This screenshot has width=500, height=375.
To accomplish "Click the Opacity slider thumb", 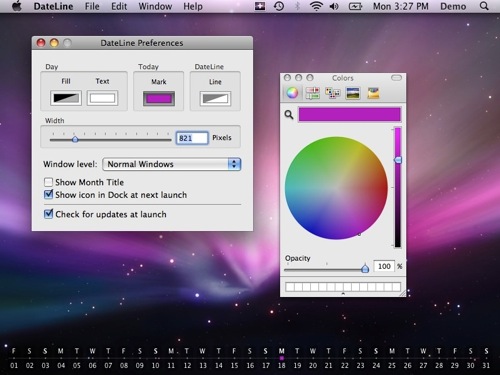I will (365, 268).
